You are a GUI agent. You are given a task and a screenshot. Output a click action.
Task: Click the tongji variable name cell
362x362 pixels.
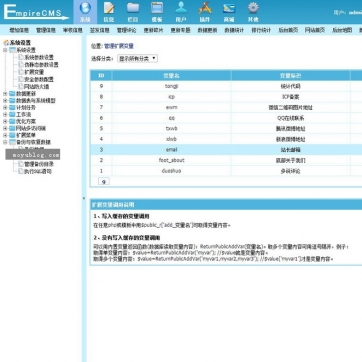(172, 86)
